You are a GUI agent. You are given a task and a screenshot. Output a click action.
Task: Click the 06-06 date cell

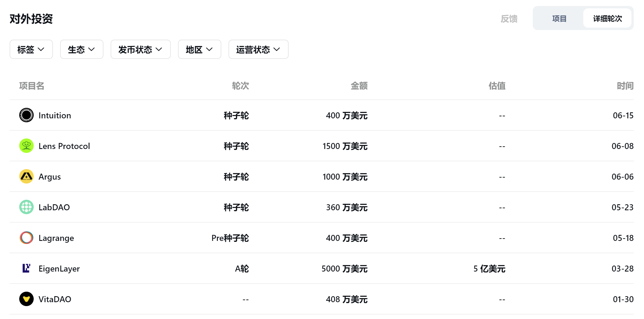coord(623,177)
